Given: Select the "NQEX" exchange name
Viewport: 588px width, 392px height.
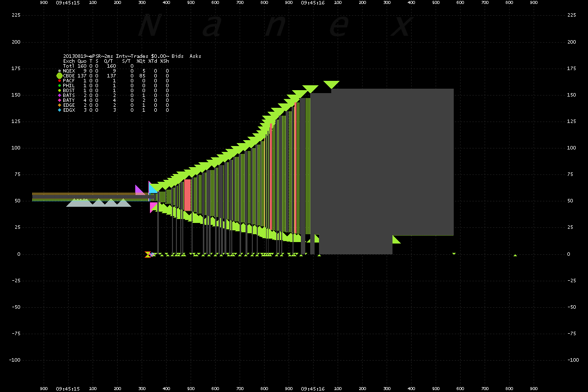Looking at the screenshot, I should click(69, 71).
